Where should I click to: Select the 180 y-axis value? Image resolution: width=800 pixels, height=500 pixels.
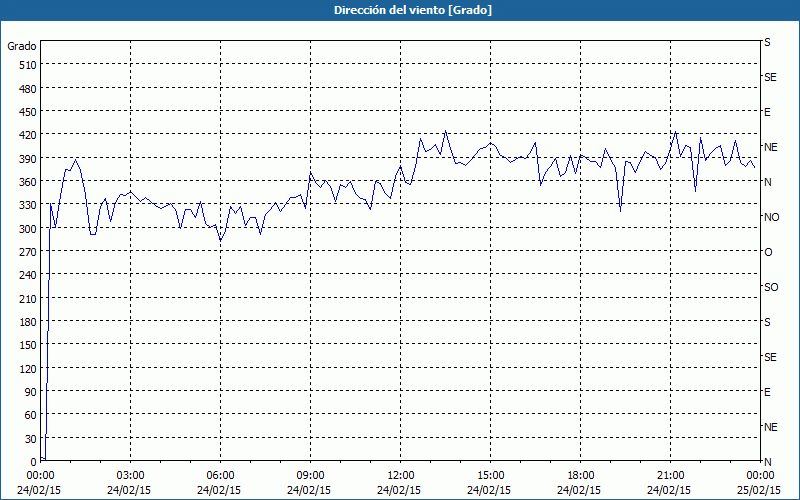point(28,322)
